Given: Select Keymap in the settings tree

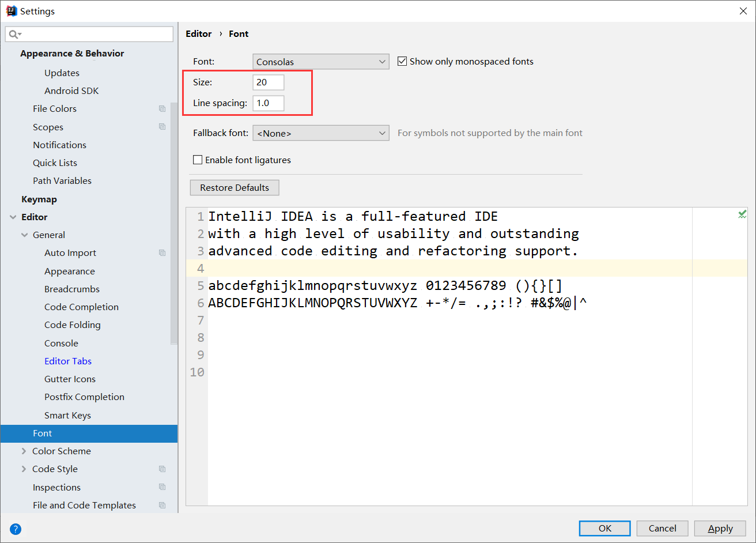Looking at the screenshot, I should click(x=39, y=199).
